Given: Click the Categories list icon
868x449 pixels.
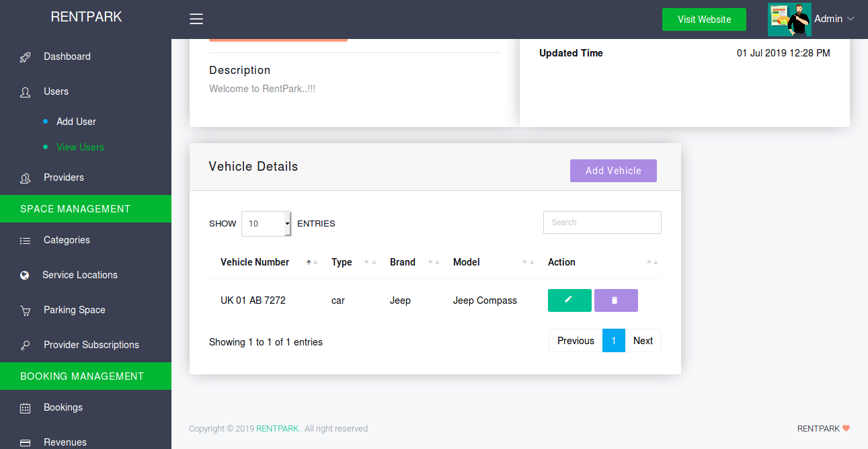Looking at the screenshot, I should [26, 241].
